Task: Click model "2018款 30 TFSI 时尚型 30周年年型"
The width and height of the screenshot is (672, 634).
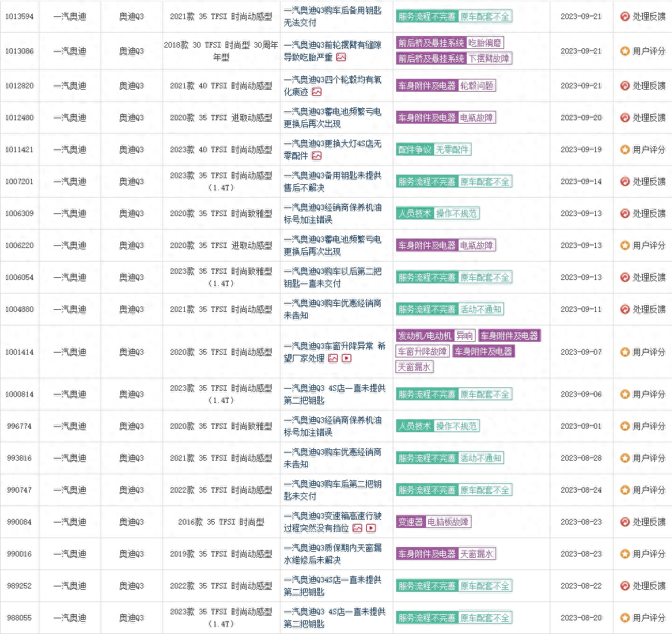Action: tap(221, 51)
